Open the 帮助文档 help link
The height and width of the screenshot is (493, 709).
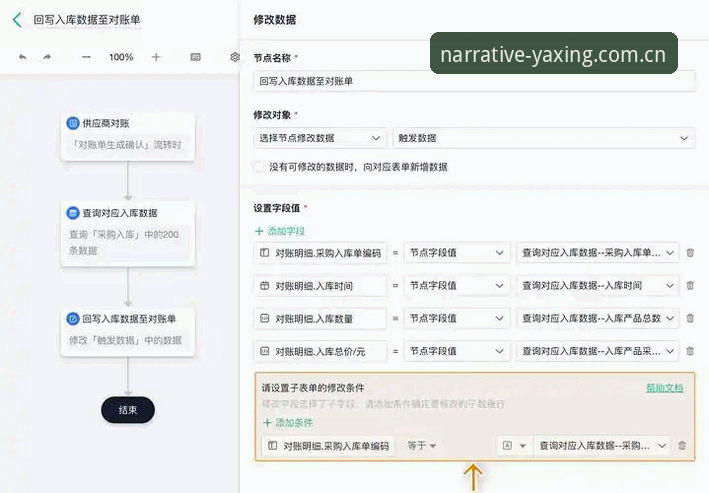point(664,388)
